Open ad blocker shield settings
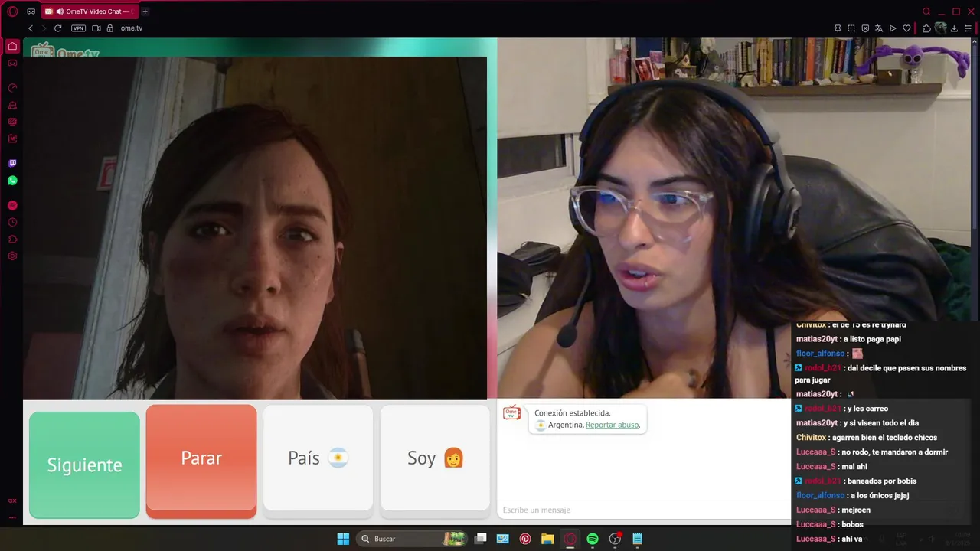Viewport: 980px width, 551px height. (865, 28)
